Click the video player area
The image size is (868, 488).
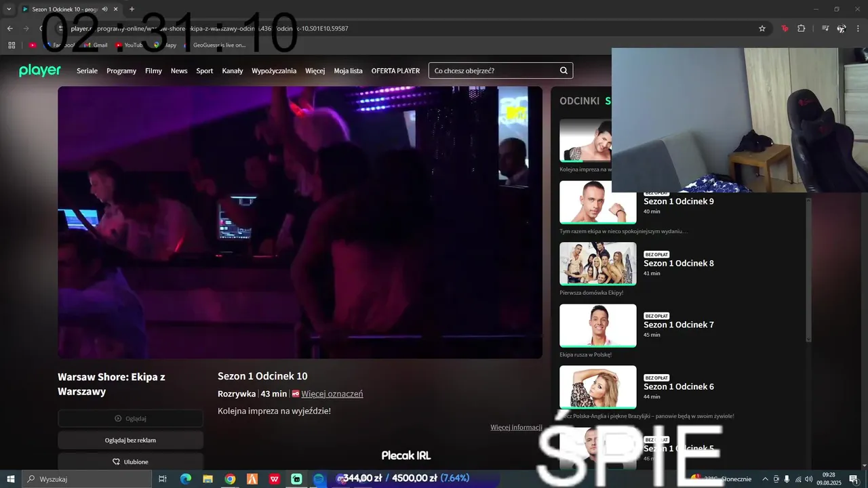click(300, 222)
